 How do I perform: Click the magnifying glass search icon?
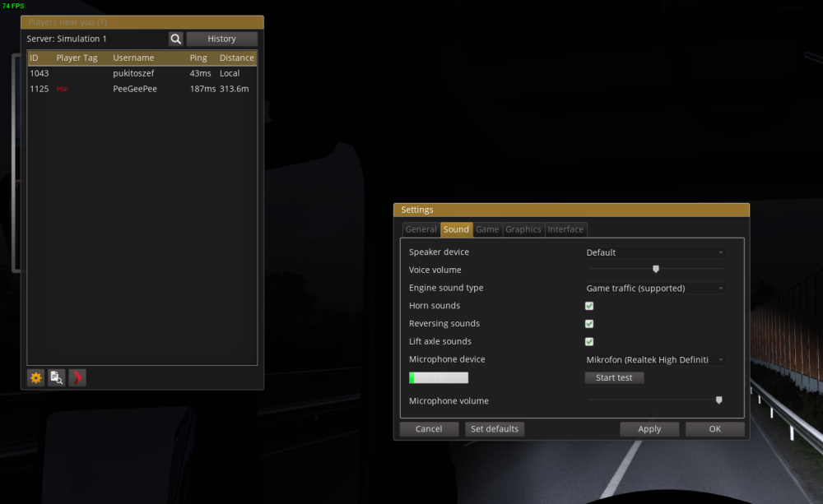click(176, 39)
